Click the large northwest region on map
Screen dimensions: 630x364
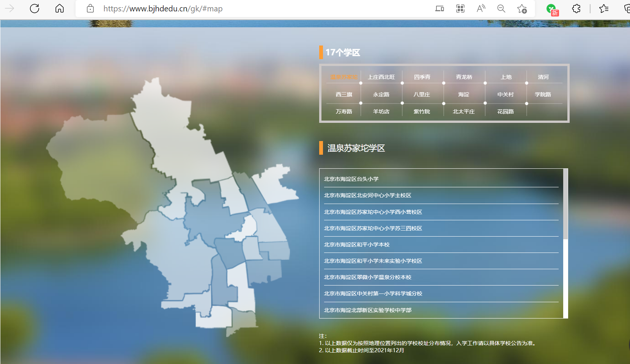(x=102, y=159)
